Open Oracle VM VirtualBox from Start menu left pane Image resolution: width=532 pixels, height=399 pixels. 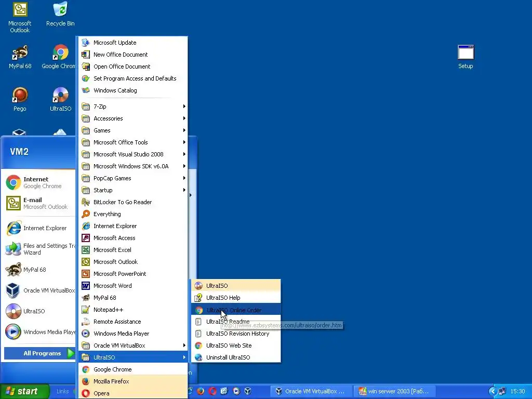[x=39, y=290]
